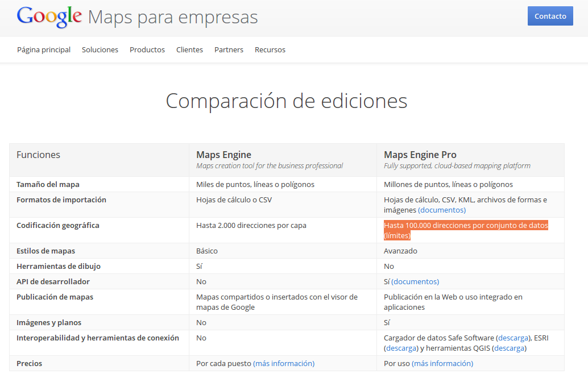
Task: Click Fully supported, cloud-based mapping platform subtitle
Action: point(457,166)
